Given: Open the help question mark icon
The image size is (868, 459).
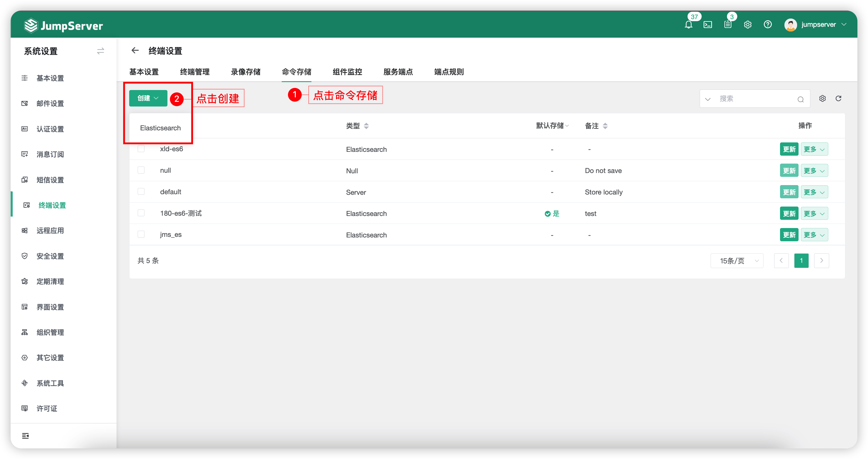Looking at the screenshot, I should coord(768,24).
